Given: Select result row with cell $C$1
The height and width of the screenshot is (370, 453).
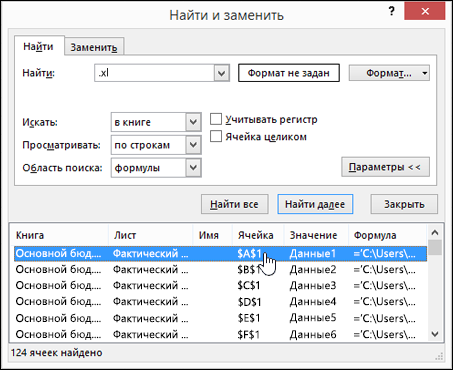Looking at the screenshot, I should (220, 285).
